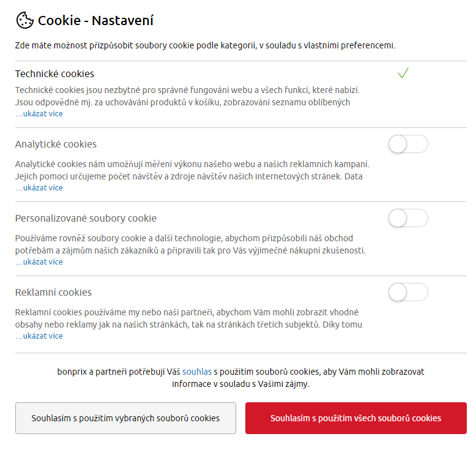Select the Technické cookies section title
The width and height of the screenshot is (476, 450).
tap(54, 74)
